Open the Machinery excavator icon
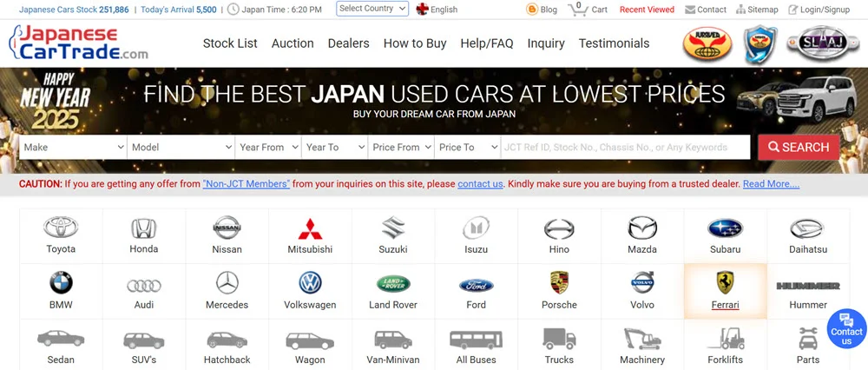This screenshot has height=370, width=868. (642, 339)
